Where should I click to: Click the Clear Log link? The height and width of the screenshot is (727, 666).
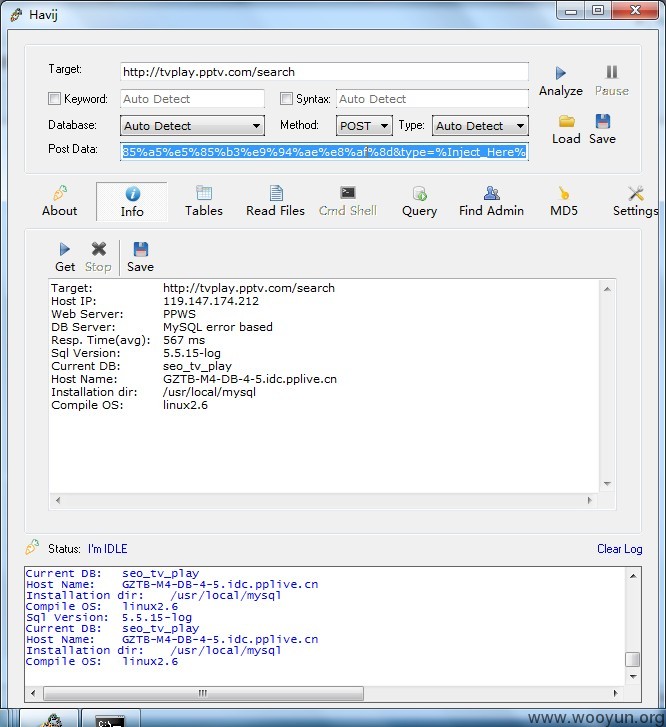coord(620,549)
